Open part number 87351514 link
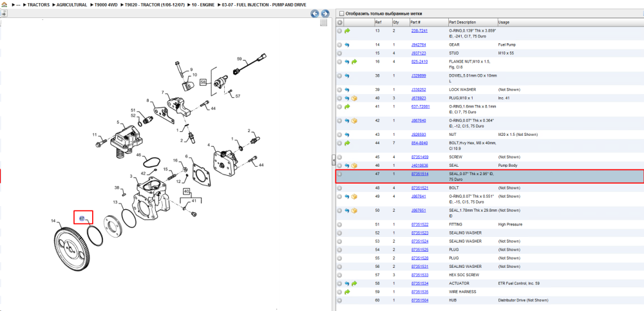This screenshot has height=311, width=644. [420, 174]
